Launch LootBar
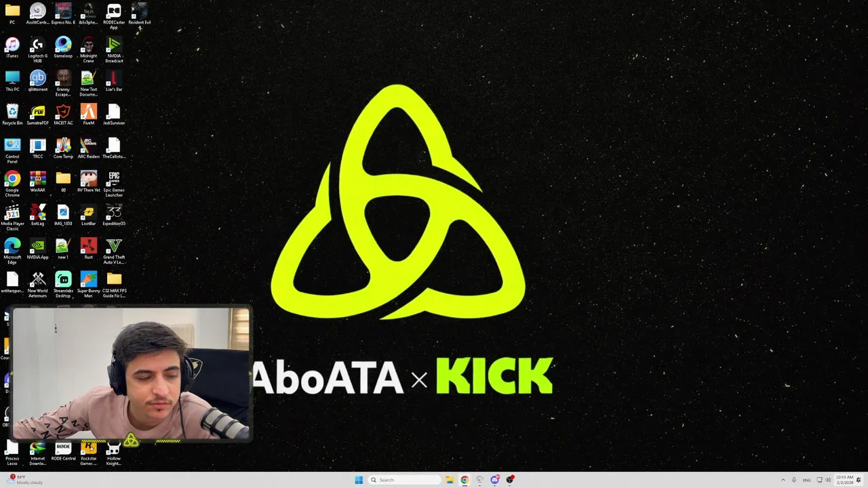Image resolution: width=868 pixels, height=488 pixels. pyautogui.click(x=88, y=216)
